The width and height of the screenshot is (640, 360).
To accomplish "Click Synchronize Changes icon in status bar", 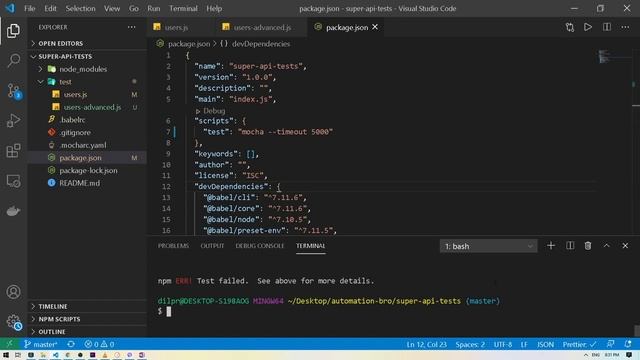I will [x=71, y=344].
